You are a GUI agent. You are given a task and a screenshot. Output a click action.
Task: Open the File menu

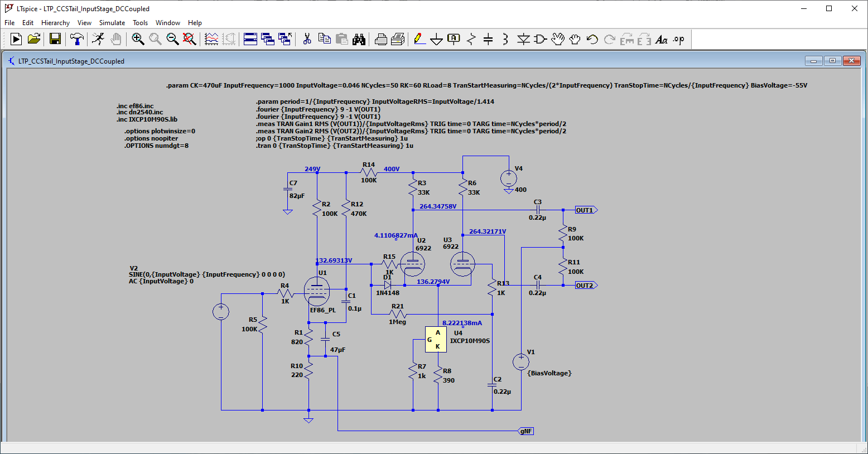[9, 23]
